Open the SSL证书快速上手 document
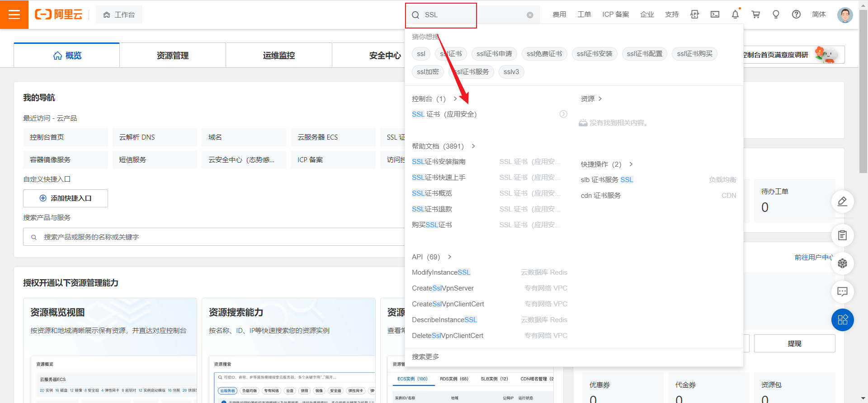The height and width of the screenshot is (403, 868). pos(439,178)
